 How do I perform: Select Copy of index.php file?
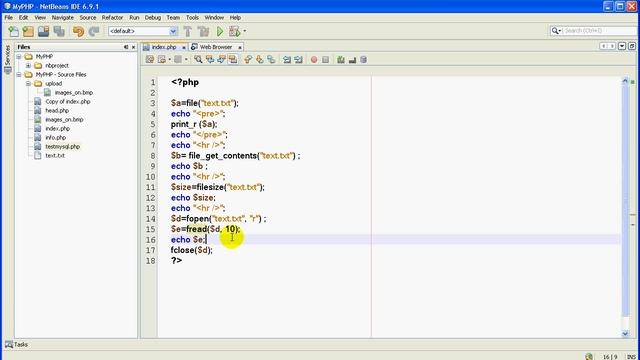click(68, 102)
